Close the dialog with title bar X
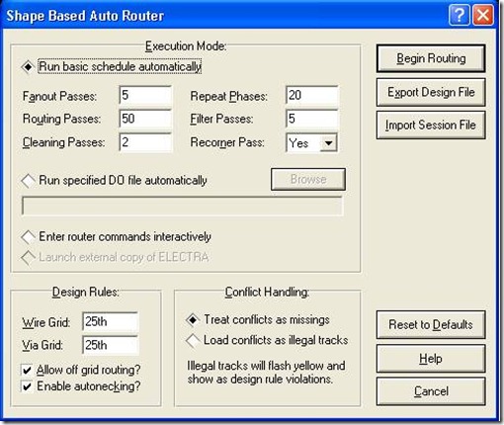The image size is (504, 425). click(x=483, y=15)
